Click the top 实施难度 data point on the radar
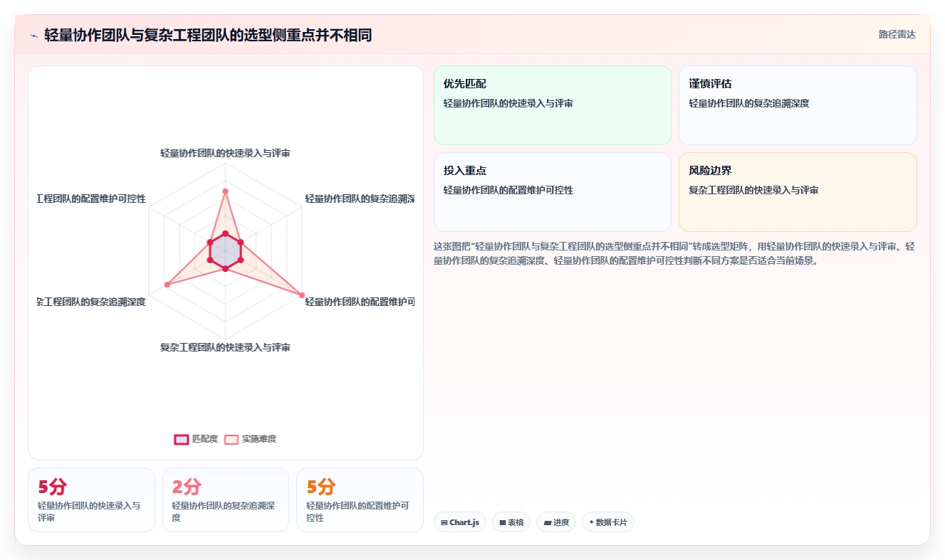 (225, 191)
